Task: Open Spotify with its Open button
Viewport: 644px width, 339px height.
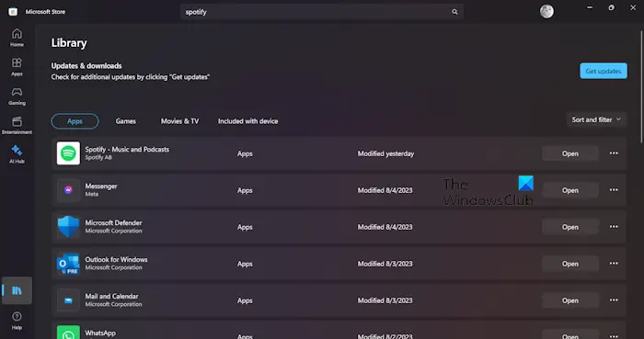Action: click(570, 153)
